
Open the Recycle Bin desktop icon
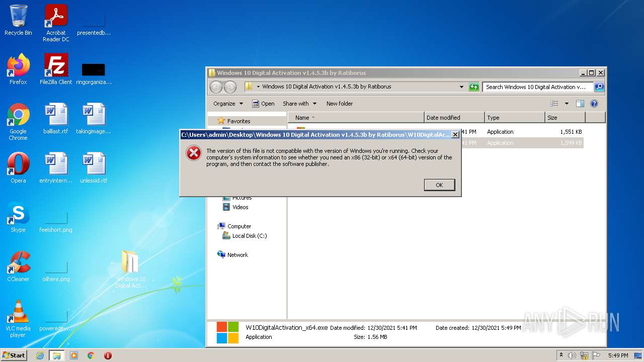pyautogui.click(x=18, y=20)
